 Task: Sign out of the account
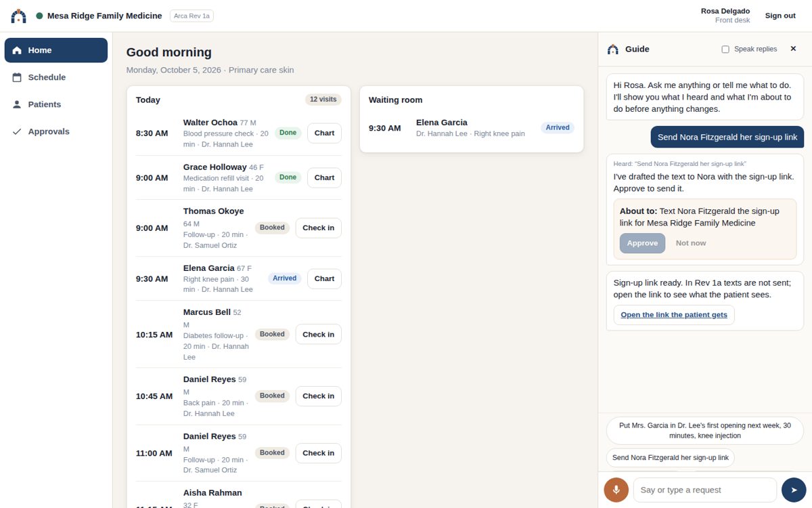click(780, 16)
